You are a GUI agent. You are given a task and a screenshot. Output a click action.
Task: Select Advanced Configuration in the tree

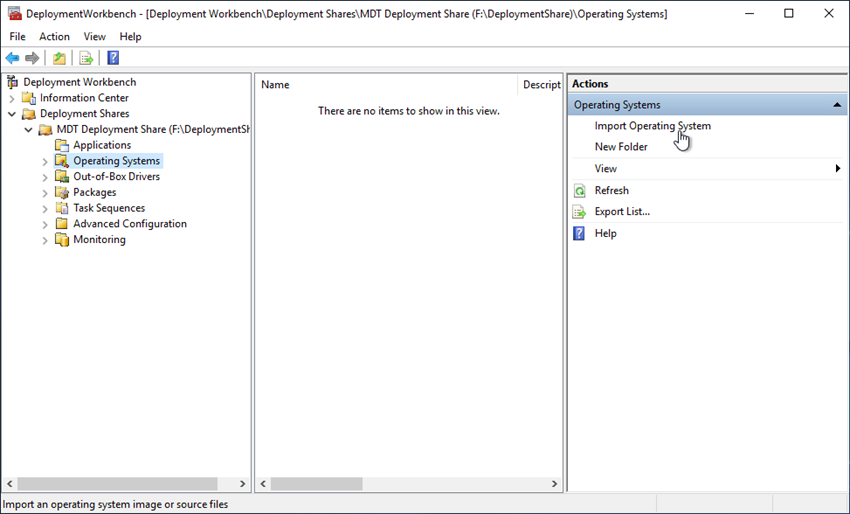130,224
